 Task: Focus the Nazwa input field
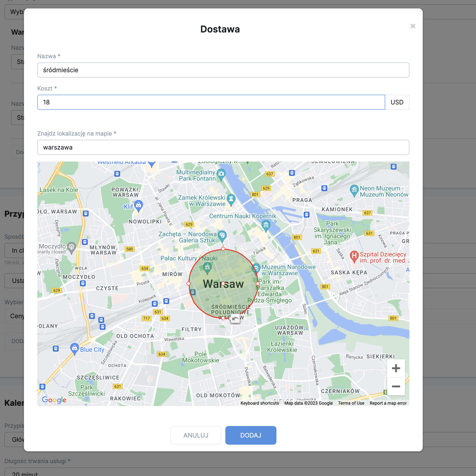click(223, 70)
